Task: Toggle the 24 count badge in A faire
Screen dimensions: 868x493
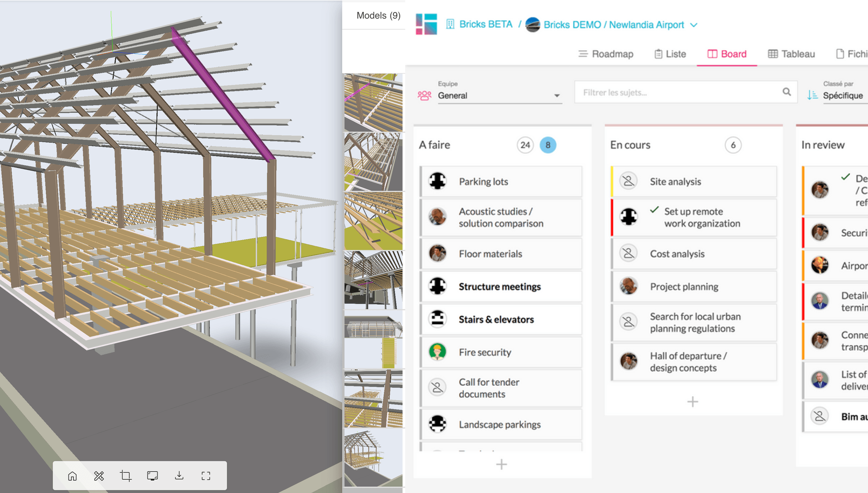Action: click(x=525, y=145)
